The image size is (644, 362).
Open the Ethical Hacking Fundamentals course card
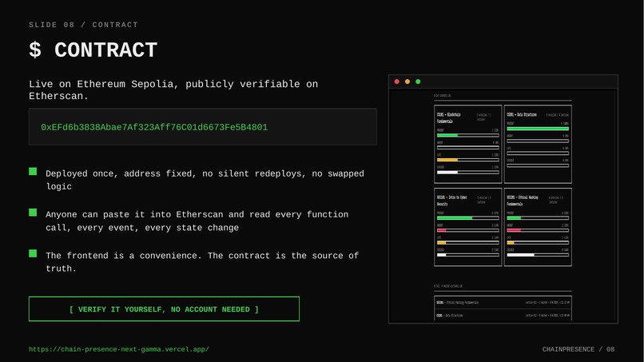click(538, 227)
